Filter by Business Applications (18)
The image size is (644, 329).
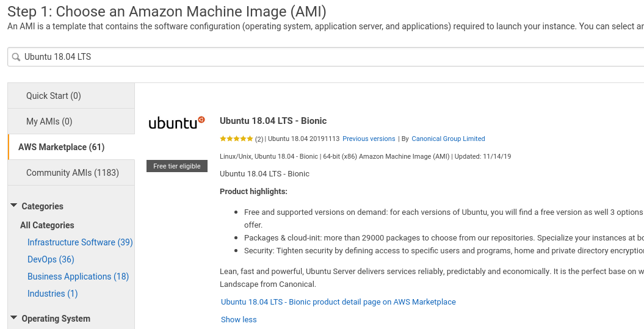78,277
